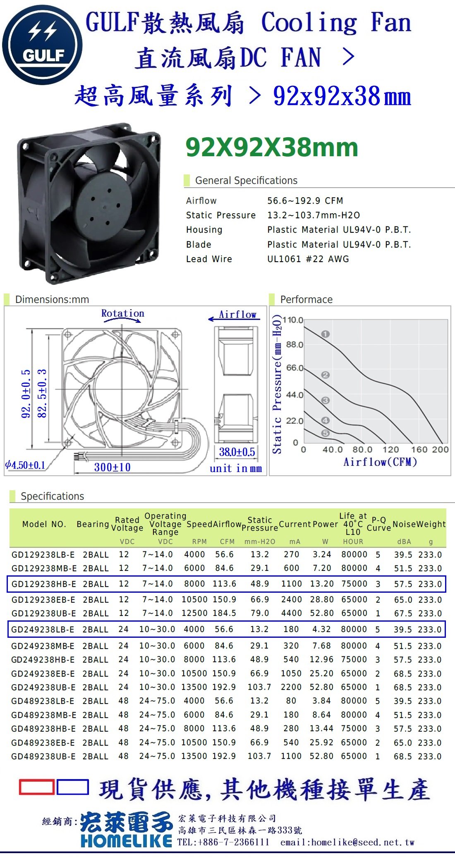Click the General Specifications heading
This screenshot has height=868, width=455.
(246, 181)
